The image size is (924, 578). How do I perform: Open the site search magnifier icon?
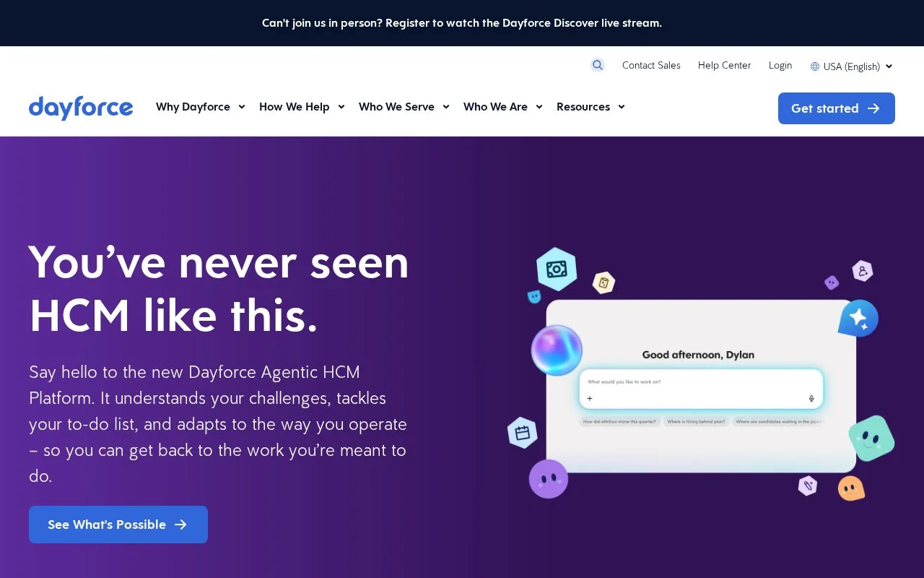[x=598, y=65]
